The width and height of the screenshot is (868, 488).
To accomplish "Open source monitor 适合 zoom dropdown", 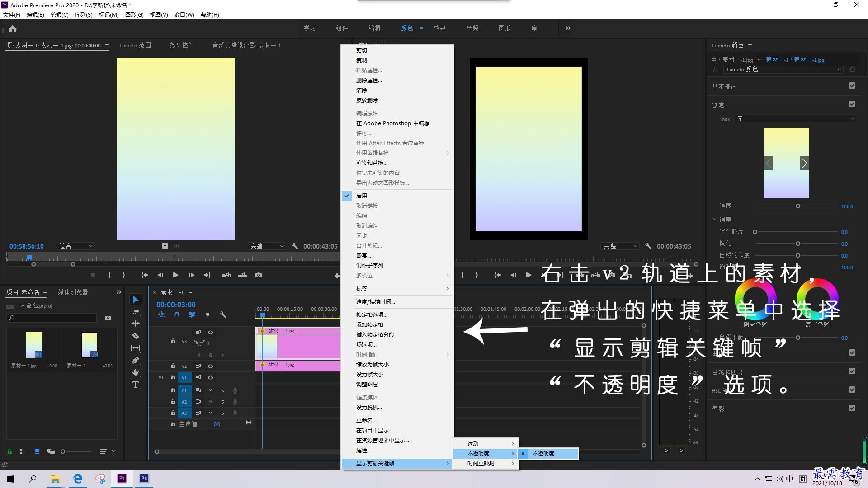I will (75, 246).
